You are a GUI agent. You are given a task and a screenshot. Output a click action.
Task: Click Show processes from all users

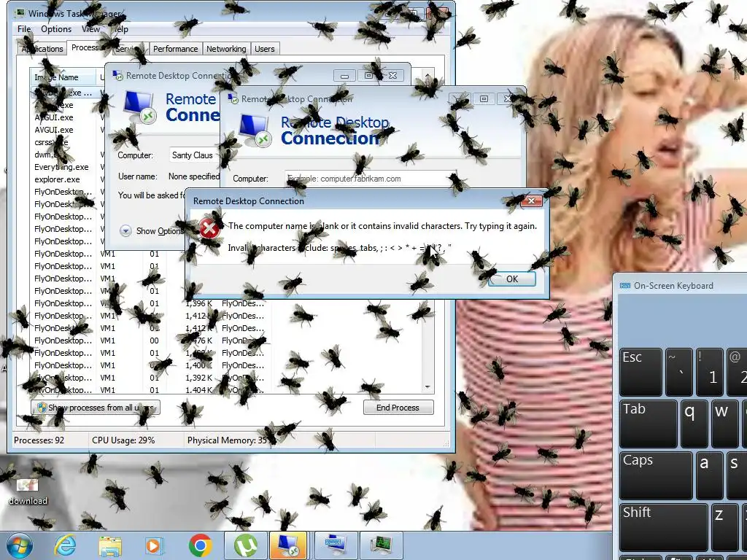click(x=96, y=408)
